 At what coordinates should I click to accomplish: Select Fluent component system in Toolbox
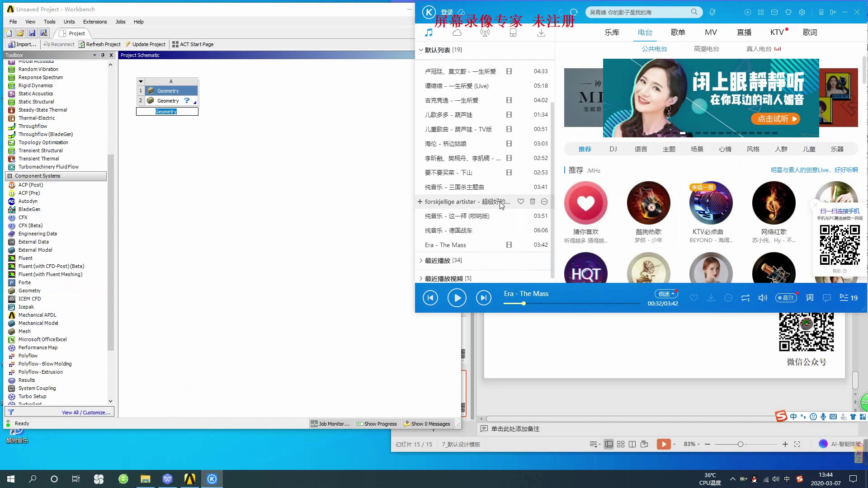coord(25,258)
